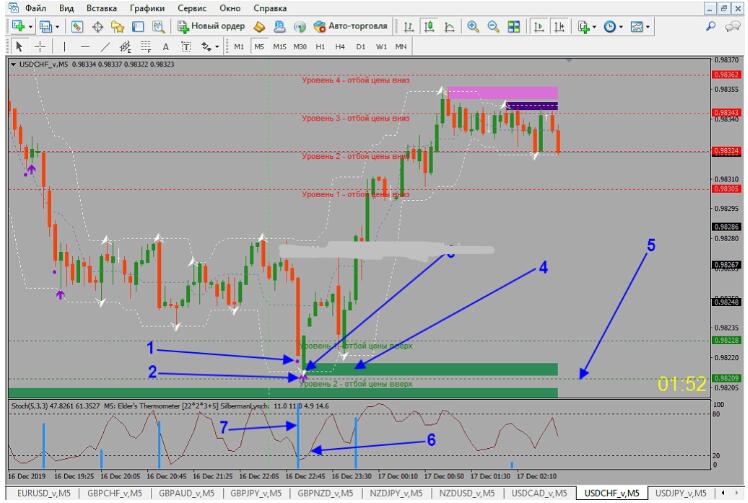Switch timeframe to M15
The height and width of the screenshot is (503, 748).
click(x=280, y=47)
